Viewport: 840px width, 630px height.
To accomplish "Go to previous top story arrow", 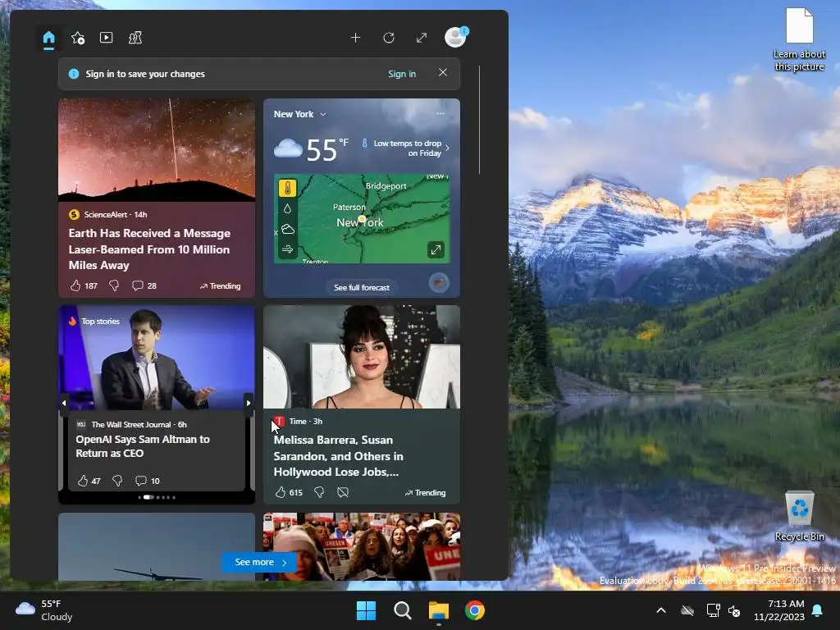I will 64,403.
